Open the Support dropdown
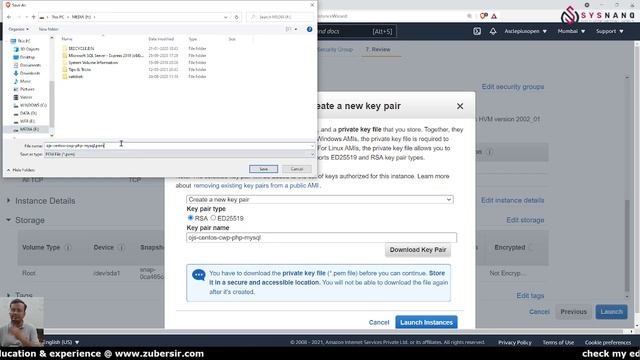This screenshot has width=640, height=360. tap(609, 31)
